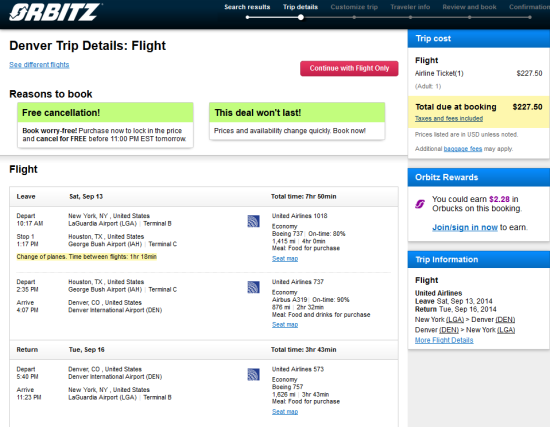Select the Search results progress step
This screenshot has width=550, height=427.
(247, 7)
